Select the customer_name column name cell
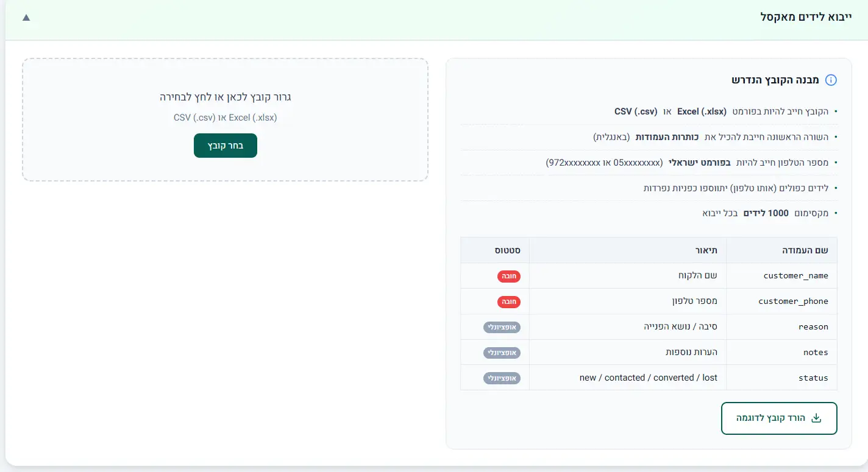The width and height of the screenshot is (868, 472). (x=795, y=276)
